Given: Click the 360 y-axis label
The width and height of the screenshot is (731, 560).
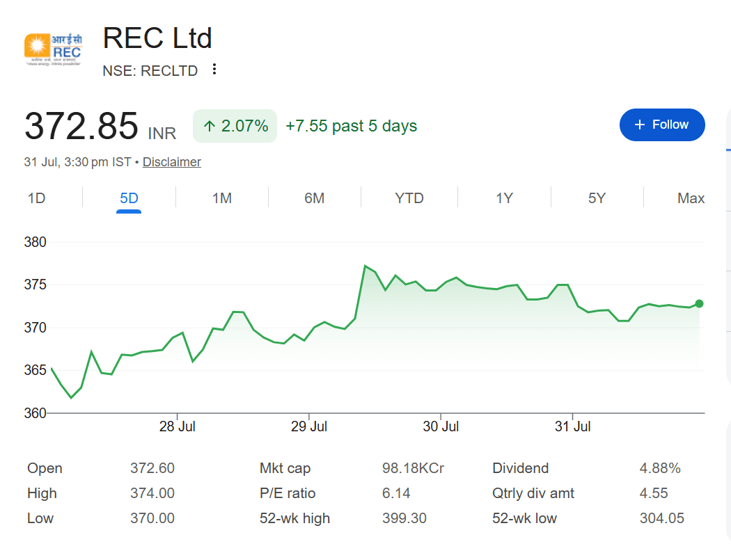Looking at the screenshot, I should [x=35, y=413].
